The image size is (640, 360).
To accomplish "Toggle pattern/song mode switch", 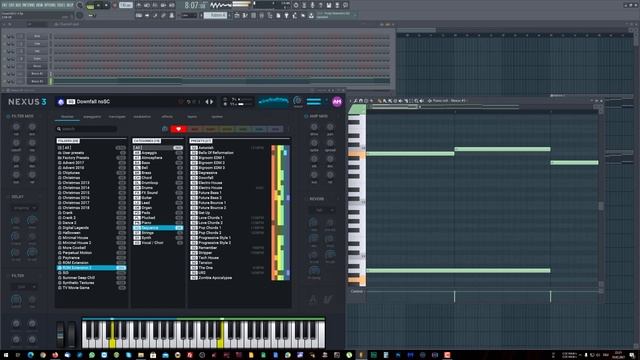I will (91, 6).
